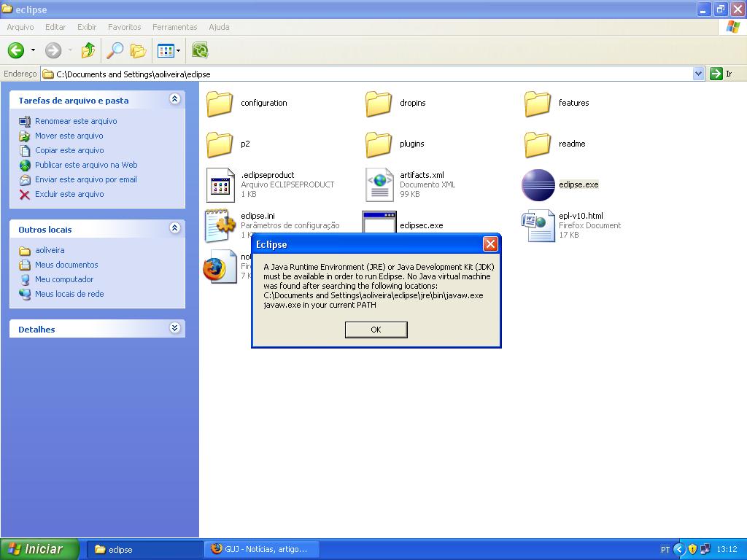
Task: Select the eclipse.ini file icon
Action: [220, 225]
